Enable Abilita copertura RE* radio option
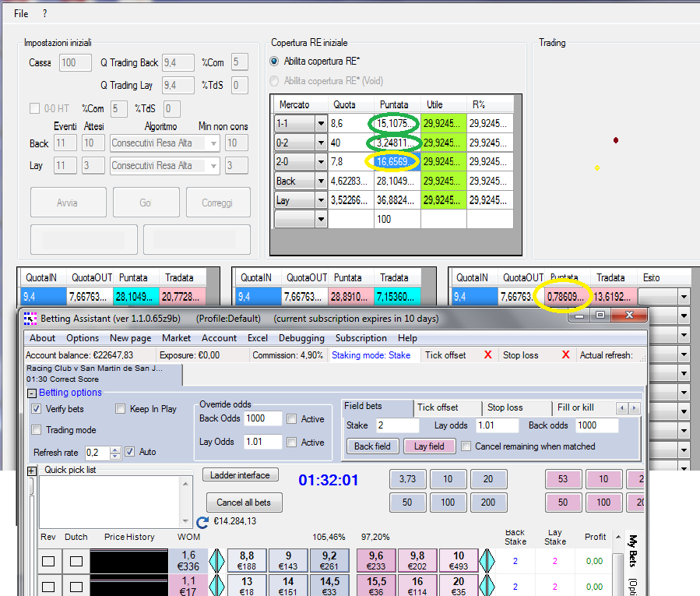700x596 pixels. point(274,62)
